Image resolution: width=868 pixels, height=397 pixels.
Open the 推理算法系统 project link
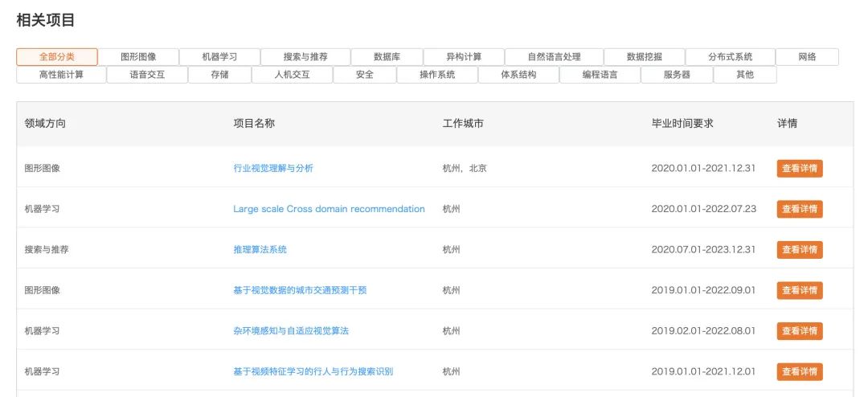[260, 250]
